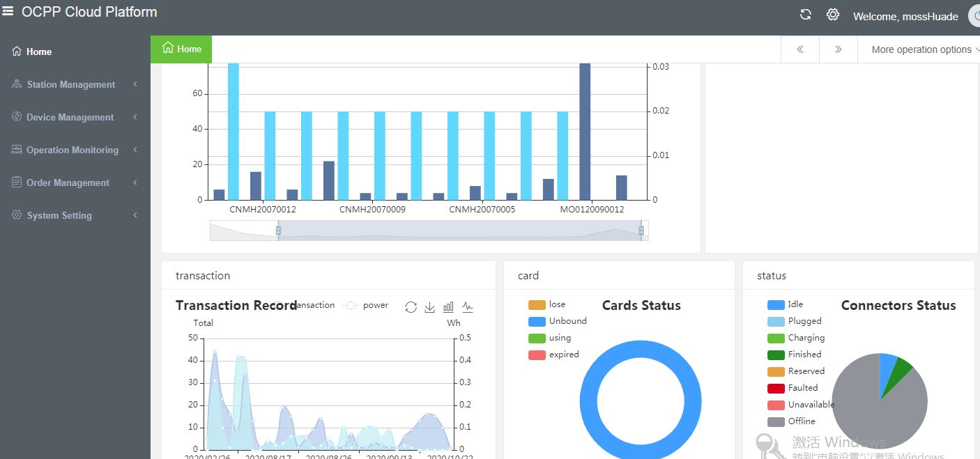Click the refresh icon in top header
Screen dimensions: 980x459
point(806,15)
